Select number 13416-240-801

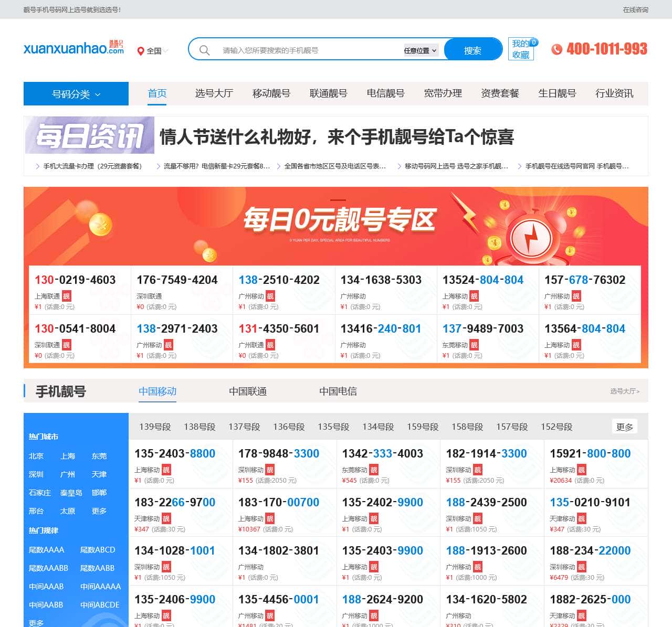click(381, 328)
